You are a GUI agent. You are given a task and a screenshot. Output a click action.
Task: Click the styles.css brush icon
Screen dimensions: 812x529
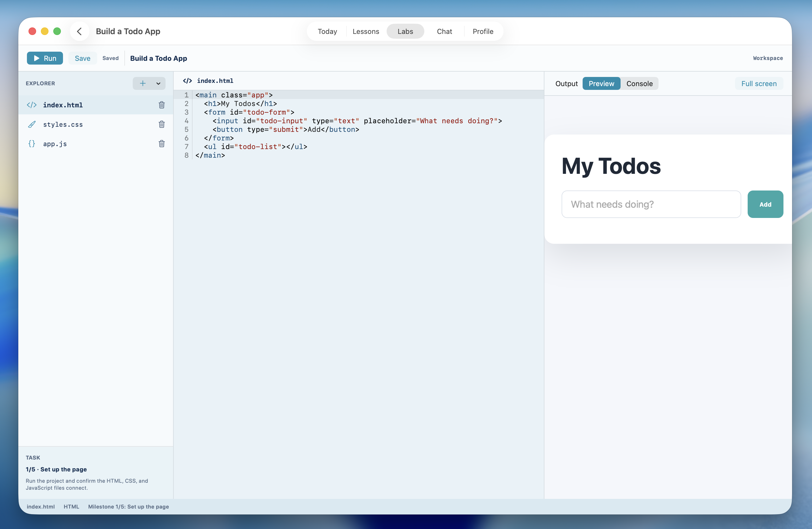[32, 125]
